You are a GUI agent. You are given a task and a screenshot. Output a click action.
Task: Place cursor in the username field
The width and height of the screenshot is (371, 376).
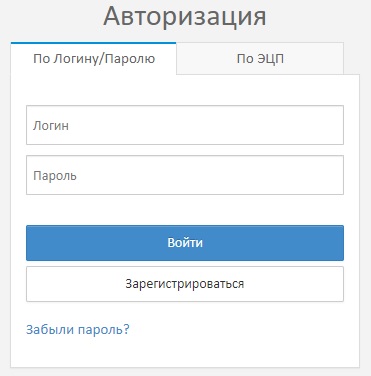click(185, 125)
